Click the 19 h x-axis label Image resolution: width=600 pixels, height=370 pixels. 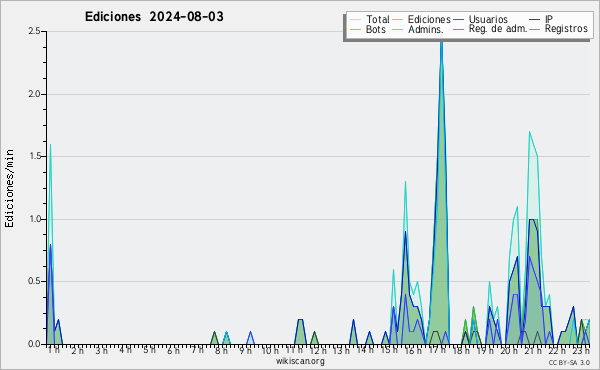tap(485, 350)
